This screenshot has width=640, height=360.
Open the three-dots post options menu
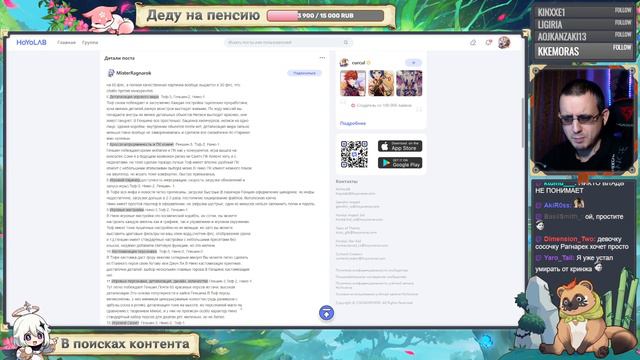click(322, 58)
